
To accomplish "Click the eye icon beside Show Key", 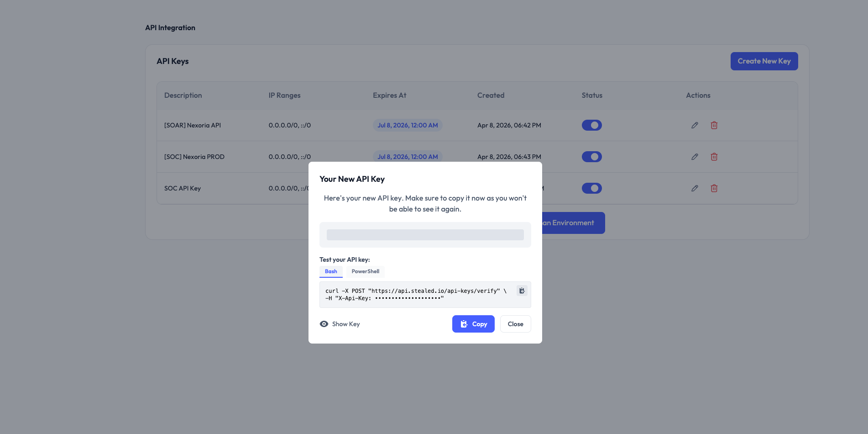I will [324, 323].
